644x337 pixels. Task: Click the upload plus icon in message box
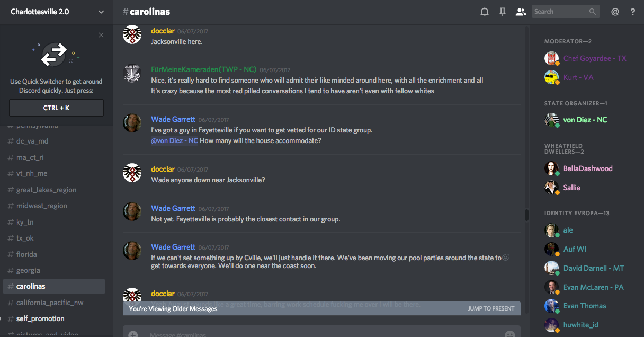[133, 334]
